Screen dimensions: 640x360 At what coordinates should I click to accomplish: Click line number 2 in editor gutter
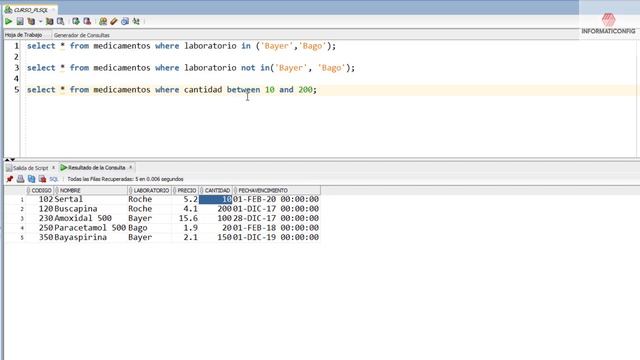coord(16,57)
